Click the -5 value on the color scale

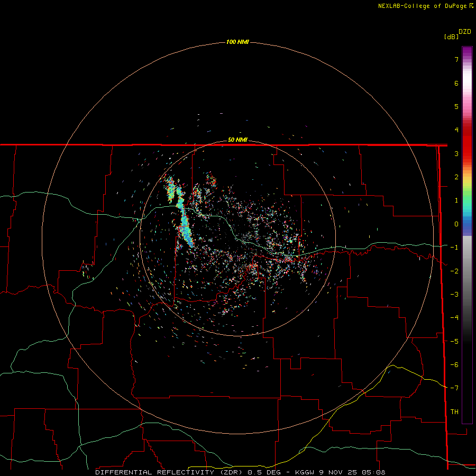[x=454, y=342]
